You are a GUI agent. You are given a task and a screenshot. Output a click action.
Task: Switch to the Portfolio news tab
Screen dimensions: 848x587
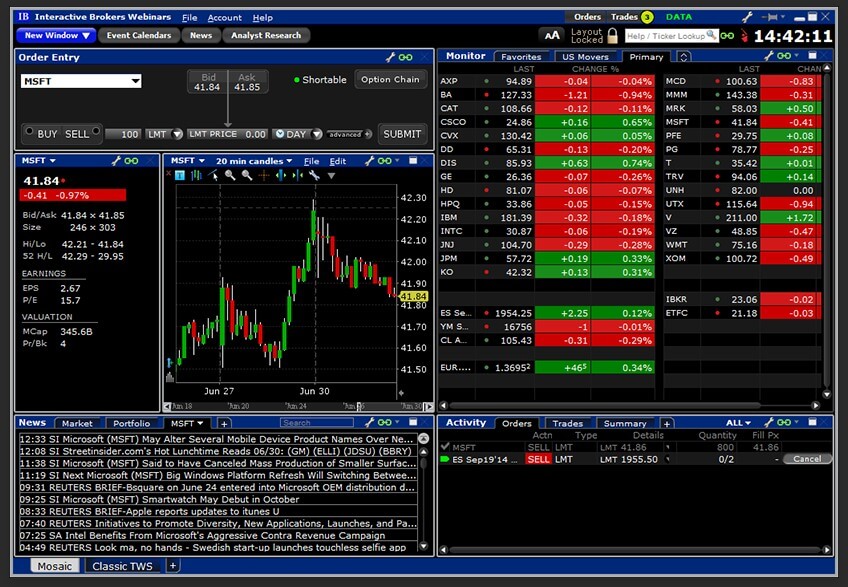coord(131,424)
